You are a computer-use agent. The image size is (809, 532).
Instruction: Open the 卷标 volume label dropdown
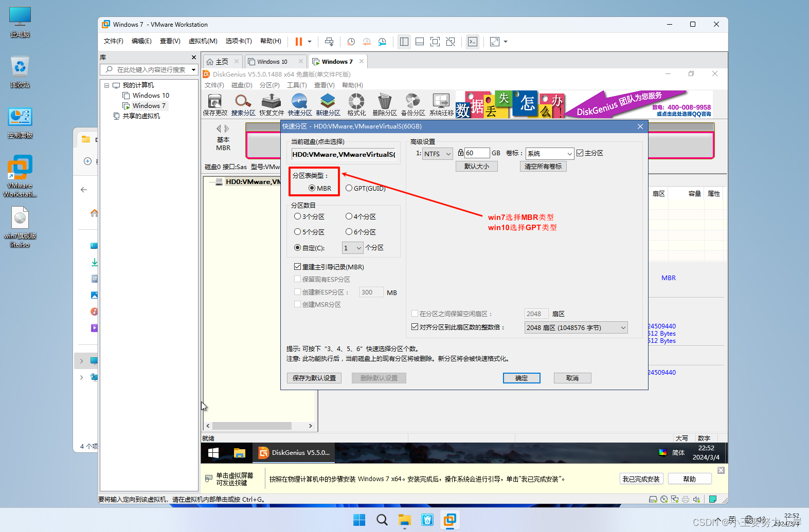click(549, 153)
